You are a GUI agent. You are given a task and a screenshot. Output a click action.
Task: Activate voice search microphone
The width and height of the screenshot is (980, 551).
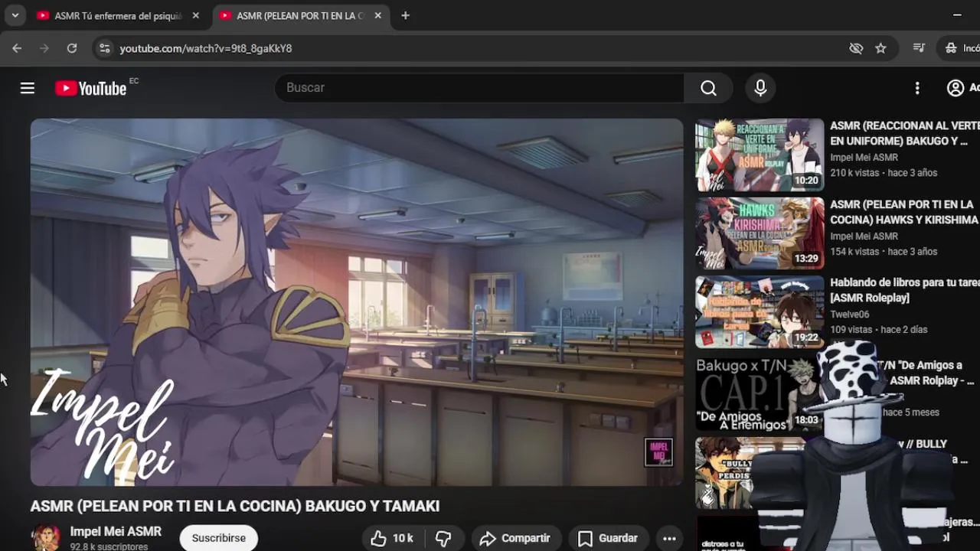click(x=760, y=88)
